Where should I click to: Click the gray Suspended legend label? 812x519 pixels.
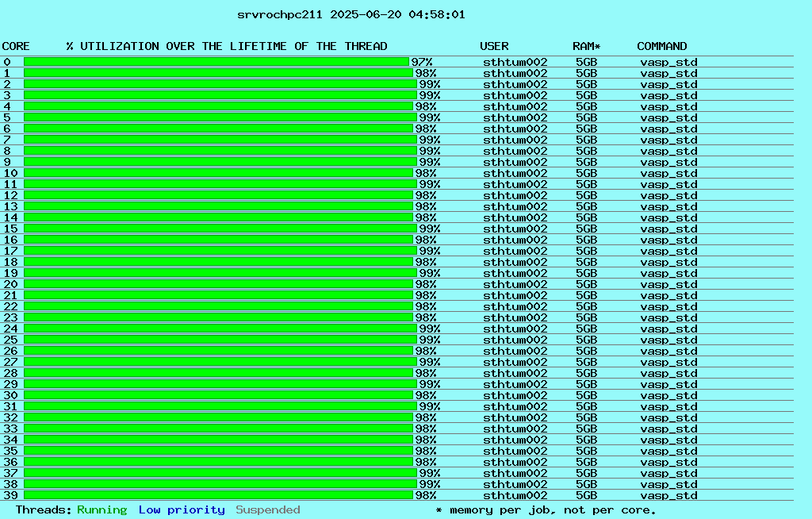click(x=268, y=510)
